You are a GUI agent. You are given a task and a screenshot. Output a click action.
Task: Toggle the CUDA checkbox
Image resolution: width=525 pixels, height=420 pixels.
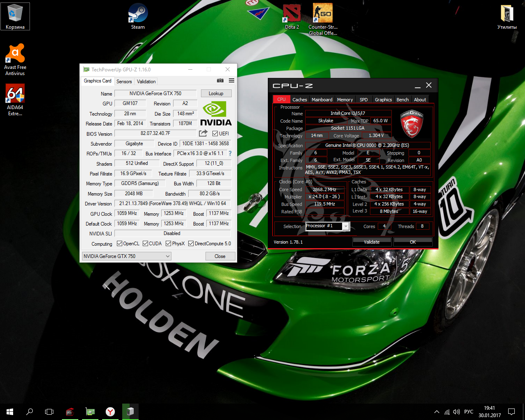click(146, 243)
